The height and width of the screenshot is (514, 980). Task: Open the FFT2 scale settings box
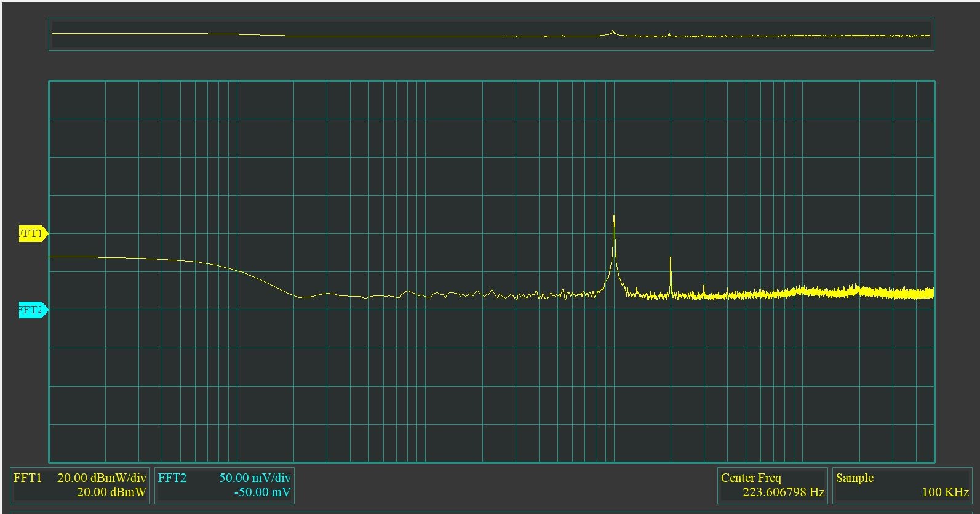[225, 485]
